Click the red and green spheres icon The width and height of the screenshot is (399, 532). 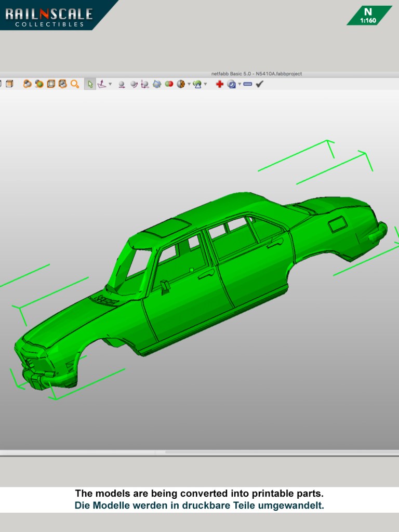click(x=169, y=84)
